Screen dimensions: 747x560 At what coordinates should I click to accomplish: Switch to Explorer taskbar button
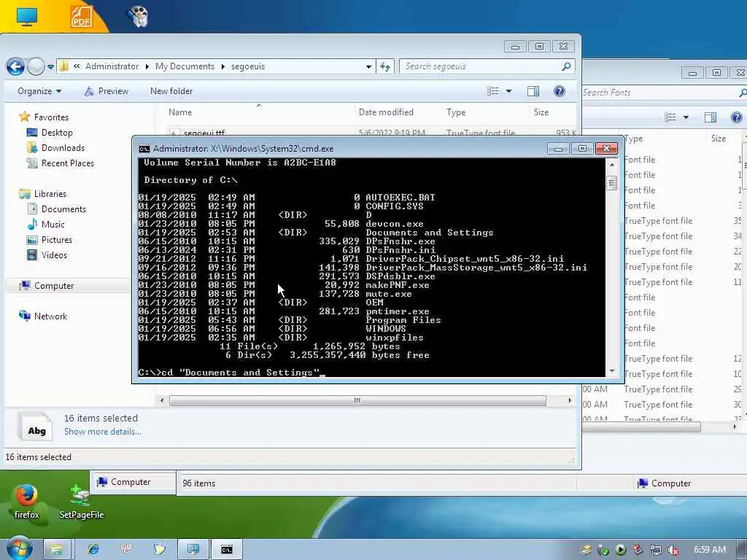coord(57,550)
